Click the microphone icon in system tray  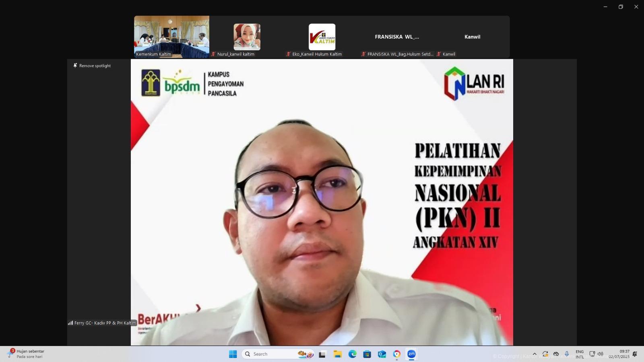pyautogui.click(x=567, y=354)
